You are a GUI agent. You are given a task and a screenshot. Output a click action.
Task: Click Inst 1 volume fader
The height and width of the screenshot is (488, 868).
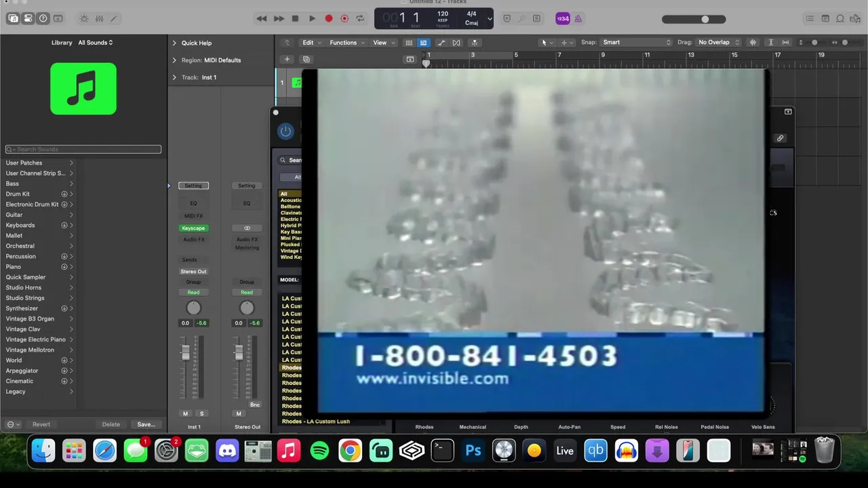pyautogui.click(x=185, y=353)
